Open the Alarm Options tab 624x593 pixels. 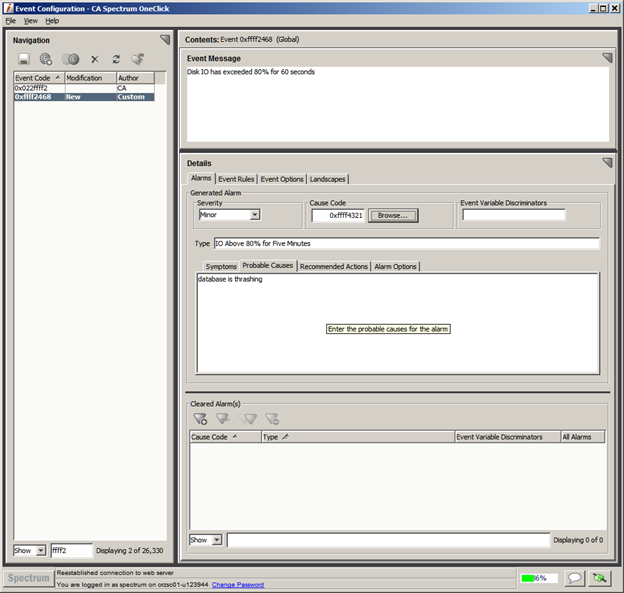[395, 267]
